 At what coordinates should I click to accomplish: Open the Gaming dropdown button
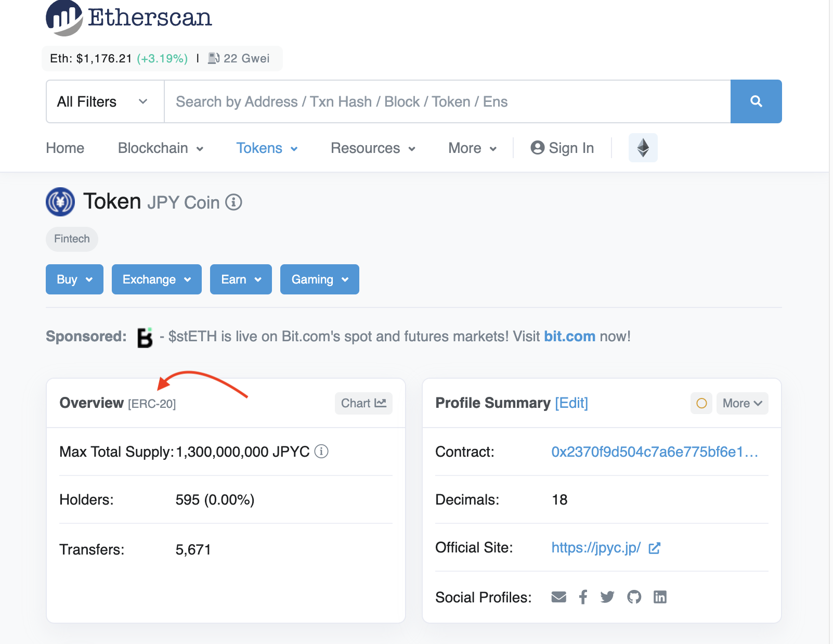coord(320,279)
